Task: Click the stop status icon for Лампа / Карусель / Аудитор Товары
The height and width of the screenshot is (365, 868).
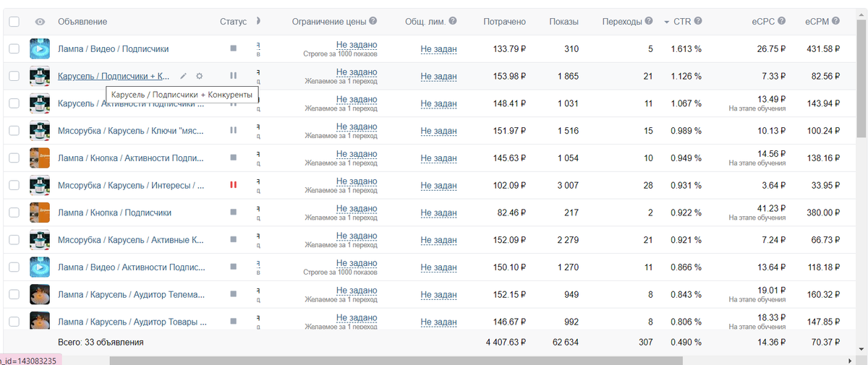Action: coord(233,322)
